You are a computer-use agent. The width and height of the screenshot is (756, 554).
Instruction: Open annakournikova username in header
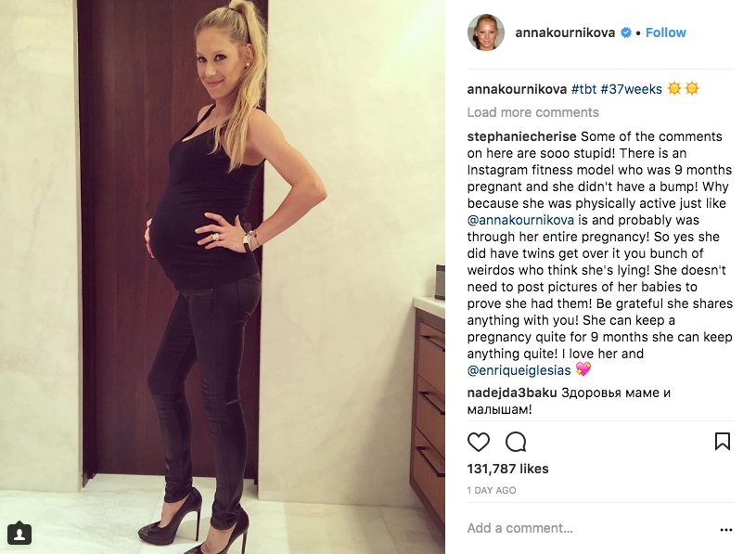point(565,32)
